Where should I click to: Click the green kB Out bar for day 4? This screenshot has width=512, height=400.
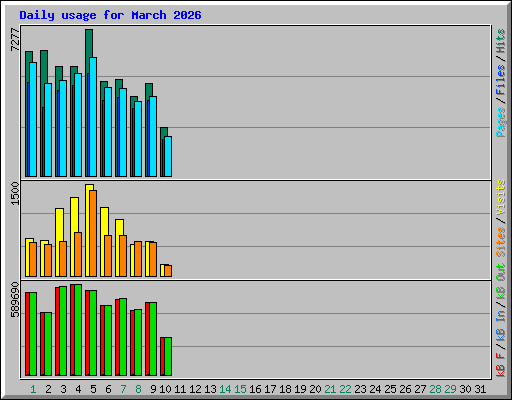(x=78, y=330)
